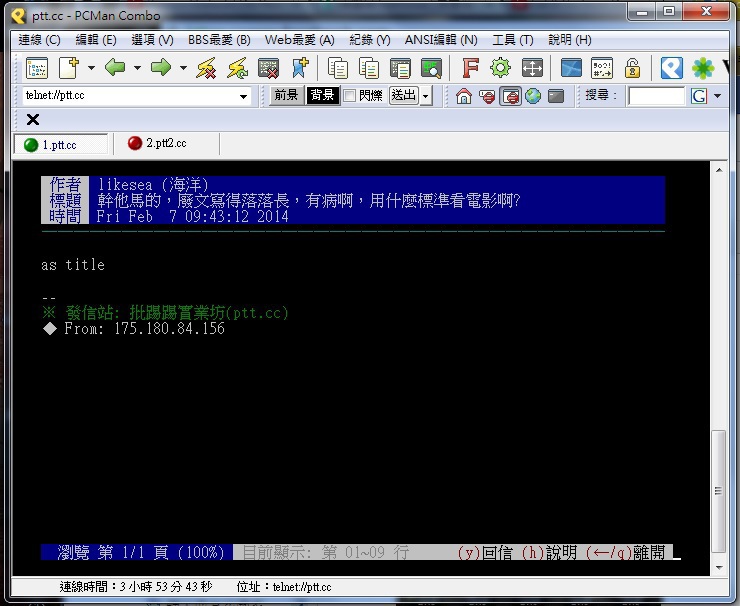Viewport: 740px width, 606px height.
Task: Open the BBS最愛 (B) menu
Action: 219,40
